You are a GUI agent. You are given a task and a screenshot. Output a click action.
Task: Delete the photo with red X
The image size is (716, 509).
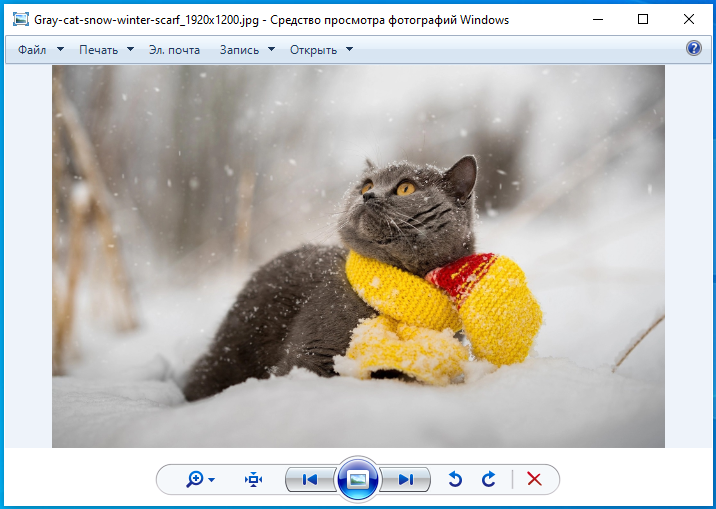pos(534,480)
